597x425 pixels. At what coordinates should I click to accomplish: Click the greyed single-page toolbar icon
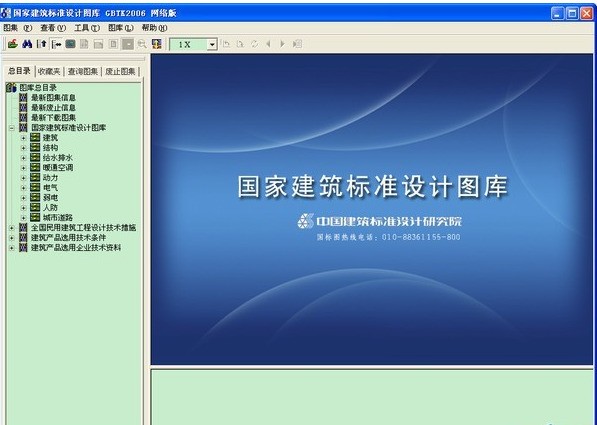(x=113, y=44)
